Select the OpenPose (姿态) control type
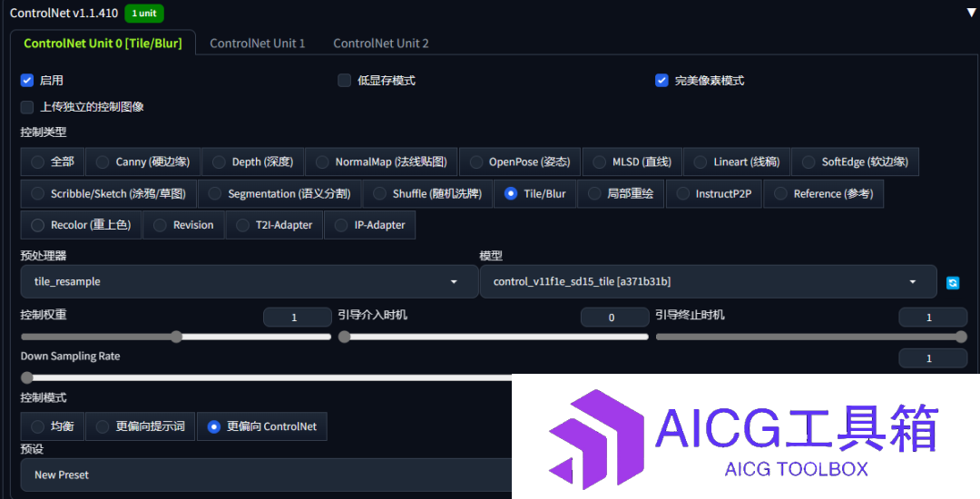 (519, 161)
